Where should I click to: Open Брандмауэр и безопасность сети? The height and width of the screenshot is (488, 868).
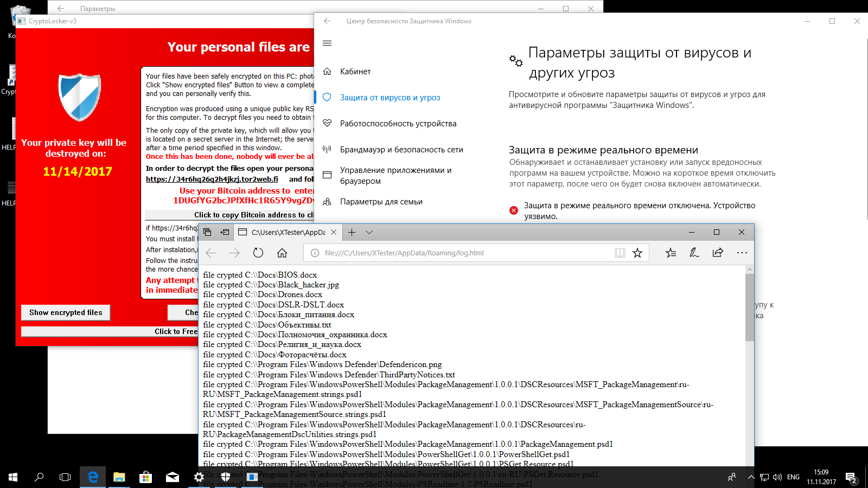(x=401, y=150)
